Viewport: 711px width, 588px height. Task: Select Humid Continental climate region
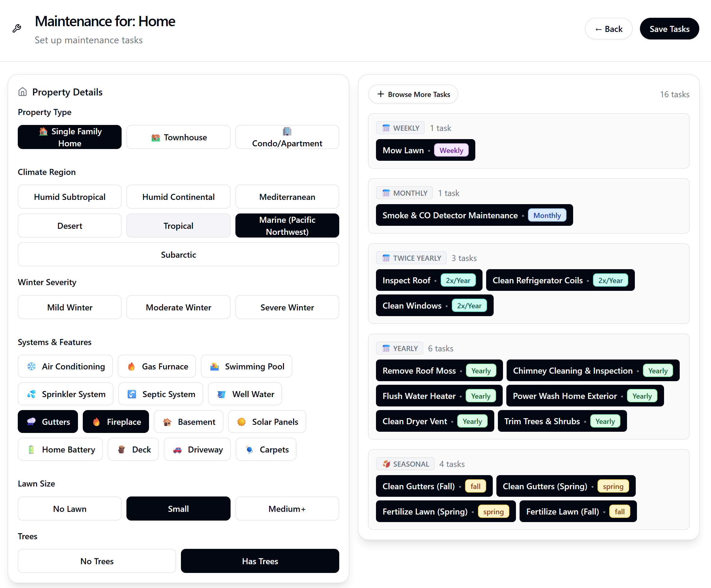pyautogui.click(x=179, y=197)
